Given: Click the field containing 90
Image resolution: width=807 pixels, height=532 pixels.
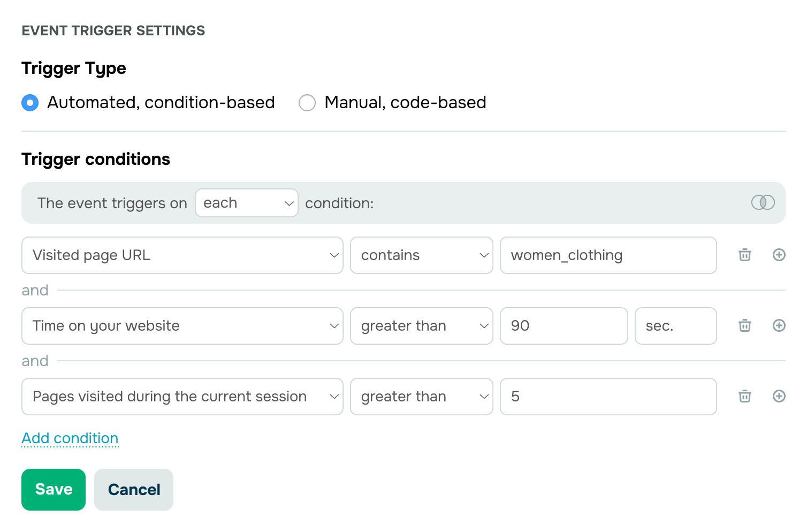Looking at the screenshot, I should click(564, 326).
